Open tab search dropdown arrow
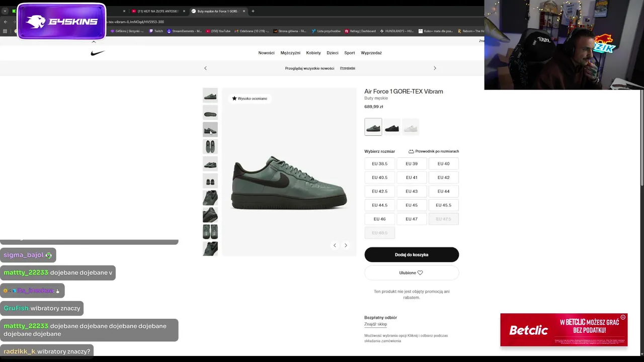This screenshot has width=644, height=362. (x=5, y=11)
